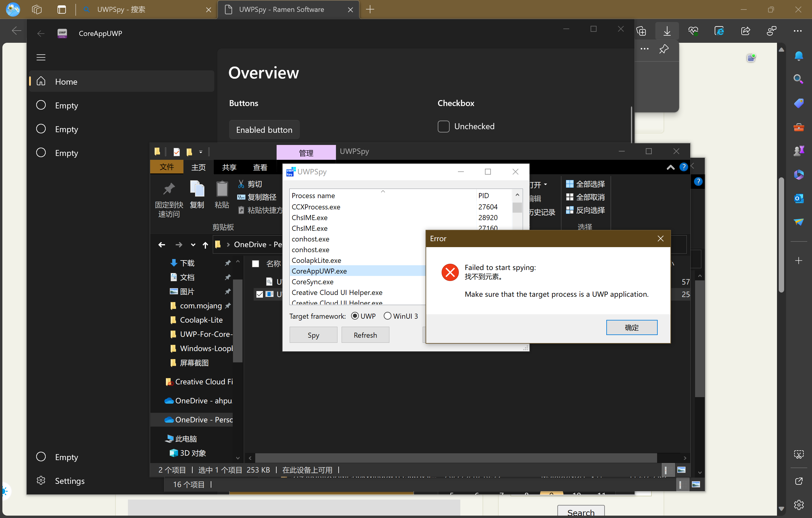Check the Unchecked checkbox in Overview
The height and width of the screenshot is (518, 812).
click(443, 126)
